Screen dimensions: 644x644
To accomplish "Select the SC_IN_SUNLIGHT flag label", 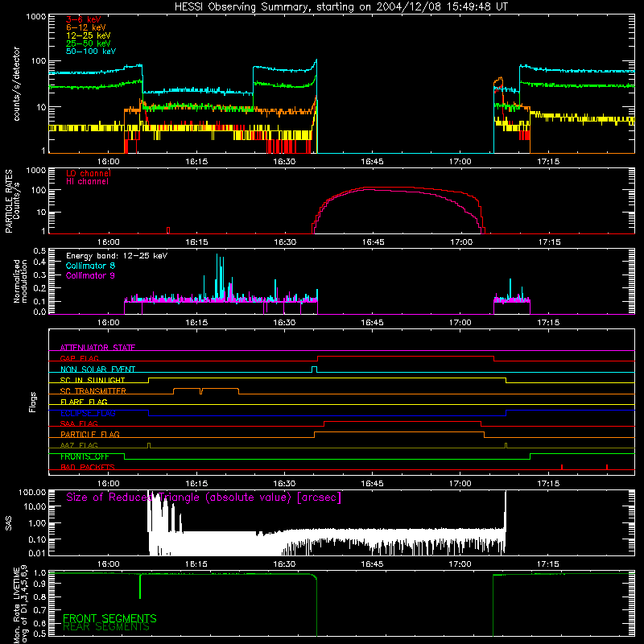I will pyautogui.click(x=93, y=380).
